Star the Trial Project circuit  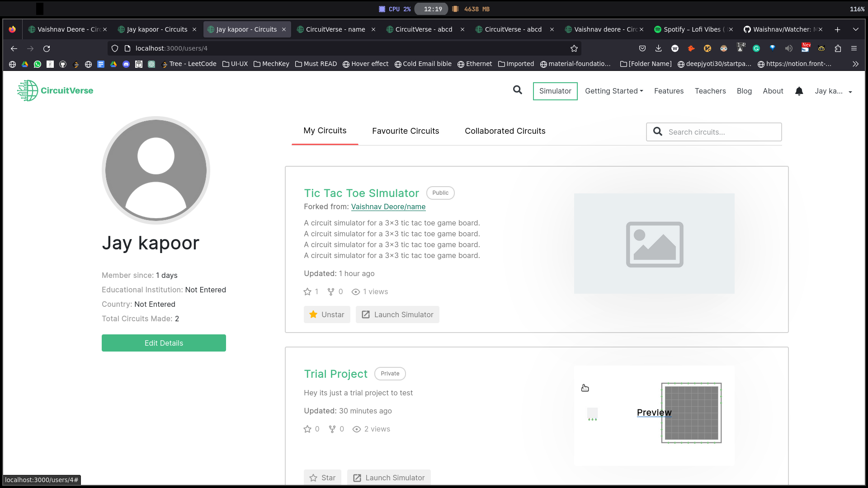tap(322, 478)
